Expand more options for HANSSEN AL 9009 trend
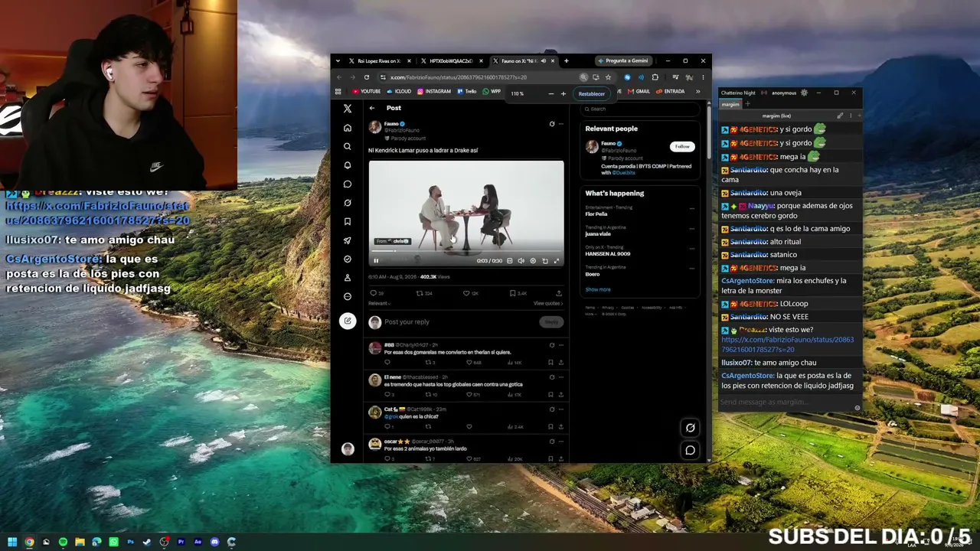980x551 pixels. coord(691,249)
